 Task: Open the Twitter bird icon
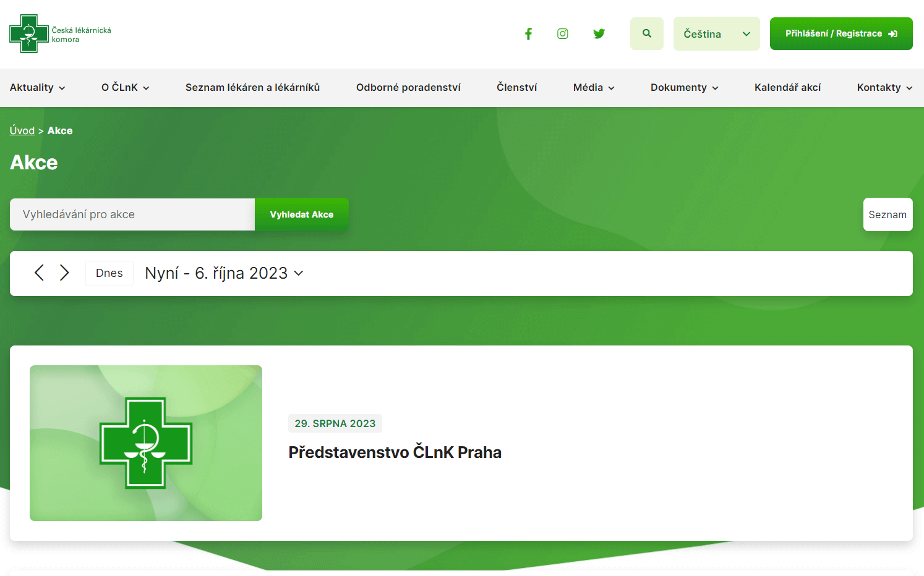click(x=599, y=34)
